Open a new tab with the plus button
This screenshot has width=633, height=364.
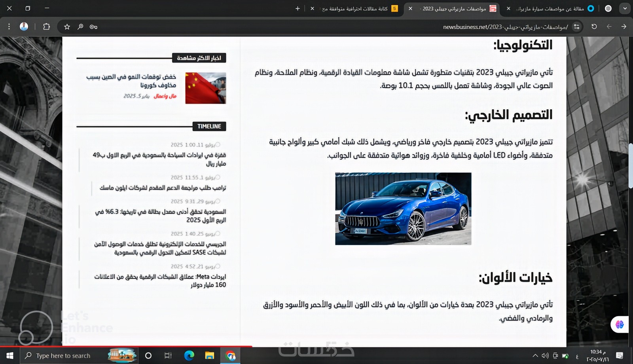[298, 8]
